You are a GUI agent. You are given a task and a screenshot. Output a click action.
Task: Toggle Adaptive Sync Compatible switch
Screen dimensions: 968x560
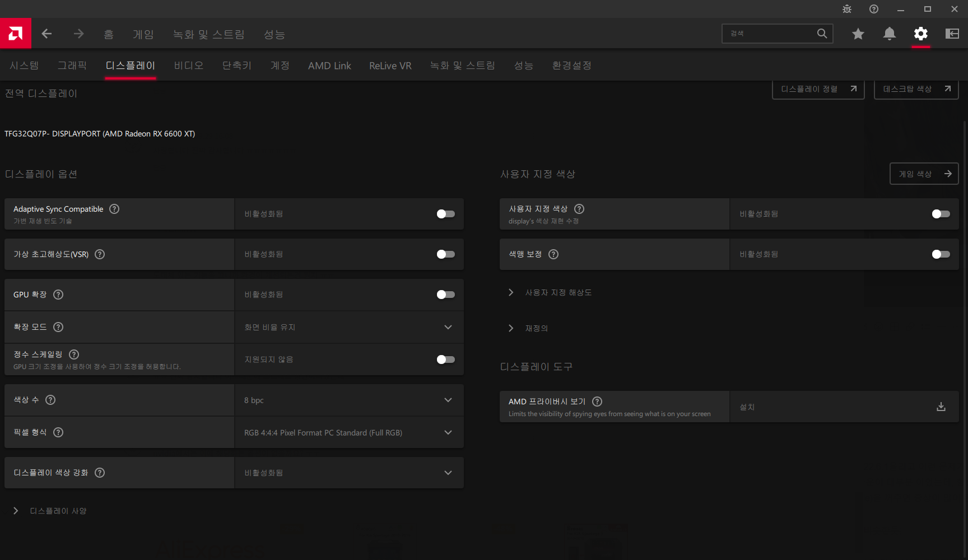tap(446, 214)
